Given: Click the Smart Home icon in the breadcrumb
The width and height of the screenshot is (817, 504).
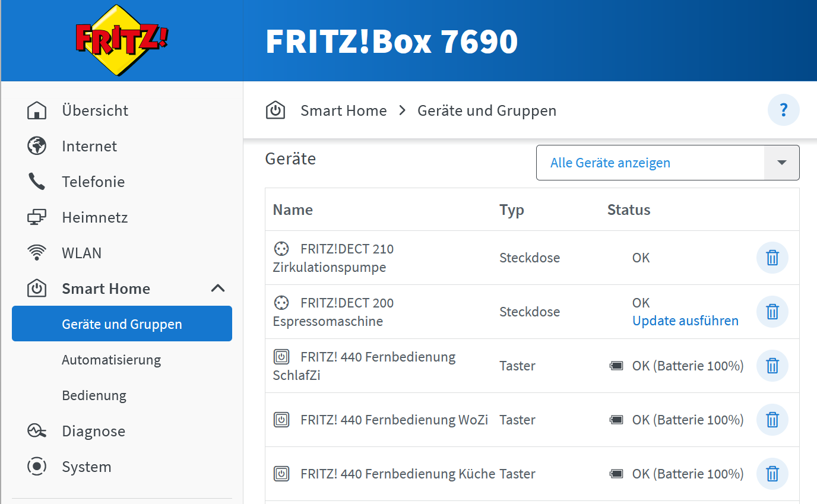Looking at the screenshot, I should tap(275, 110).
